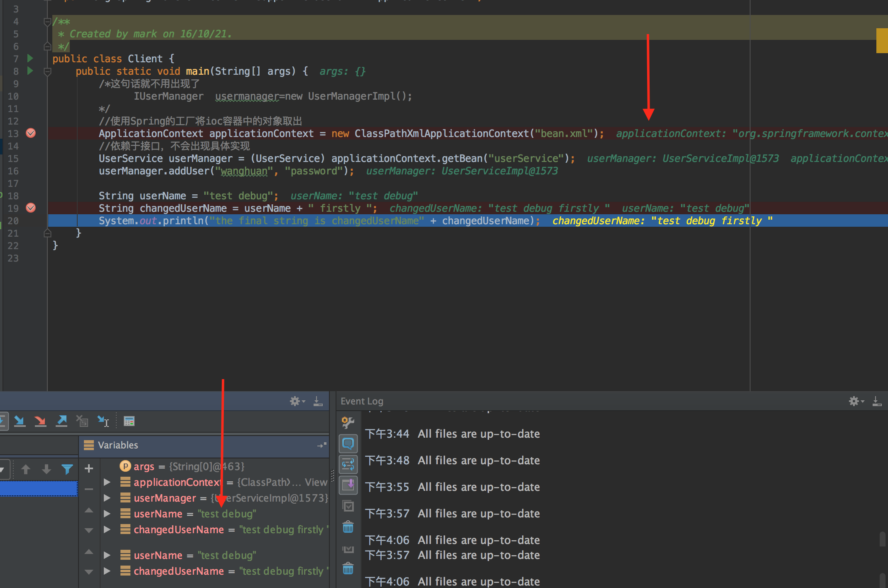Image resolution: width=888 pixels, height=588 pixels.
Task: Click "Created by mark" comment line
Action: [x=145, y=34]
